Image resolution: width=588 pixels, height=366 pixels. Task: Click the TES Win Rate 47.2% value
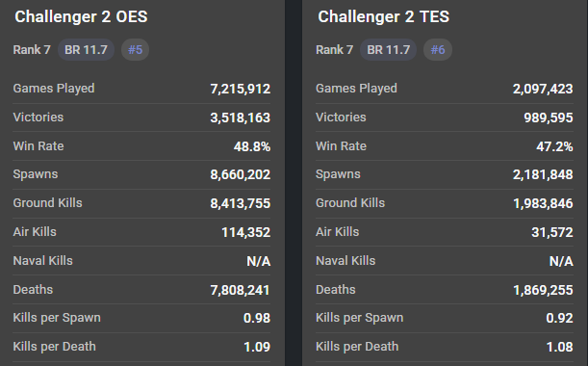click(x=554, y=146)
